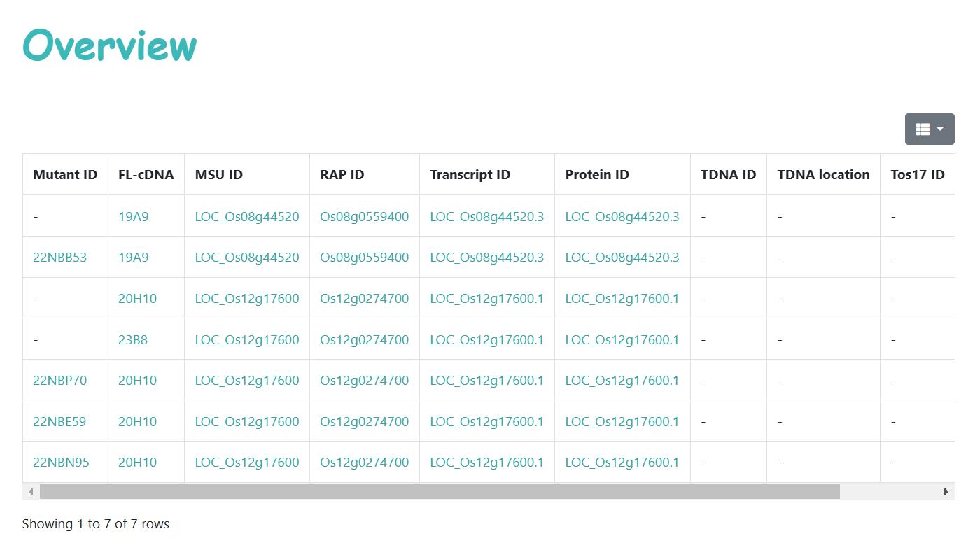Click the Tos17 ID column header
Screen dimensions: 980x543
918,175
